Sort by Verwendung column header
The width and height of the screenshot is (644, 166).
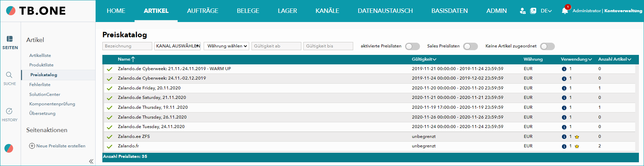pyautogui.click(x=576, y=59)
